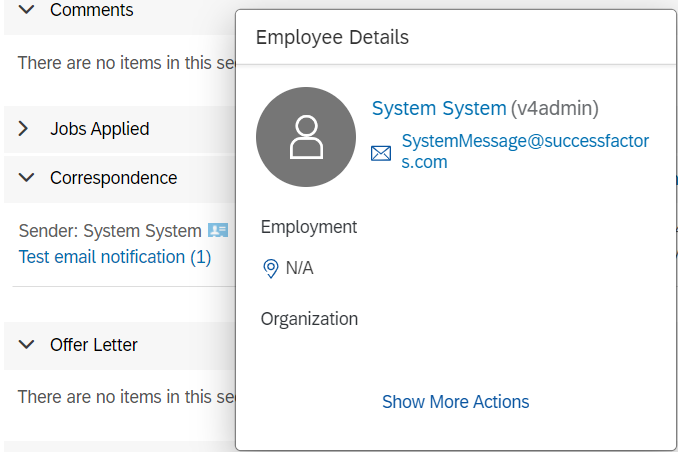This screenshot has height=452, width=678.
Task: Open the Test email notification (1) link
Action: (115, 257)
